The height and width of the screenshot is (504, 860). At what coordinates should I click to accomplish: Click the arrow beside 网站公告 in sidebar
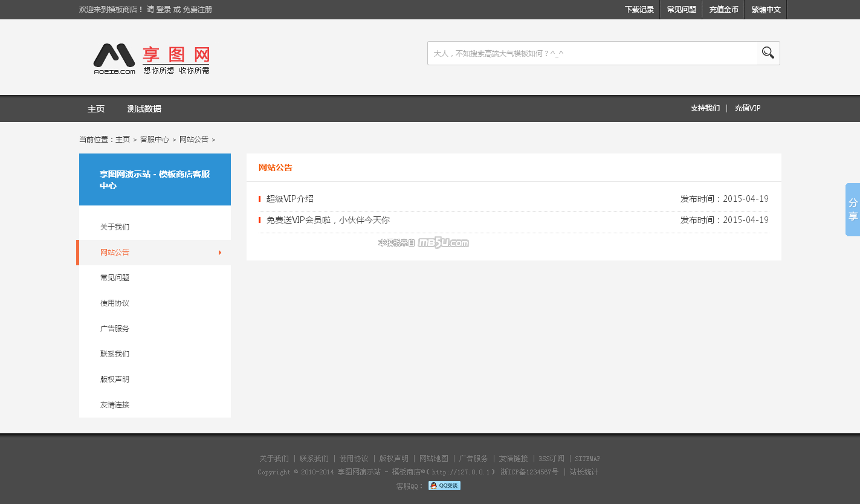pos(220,253)
